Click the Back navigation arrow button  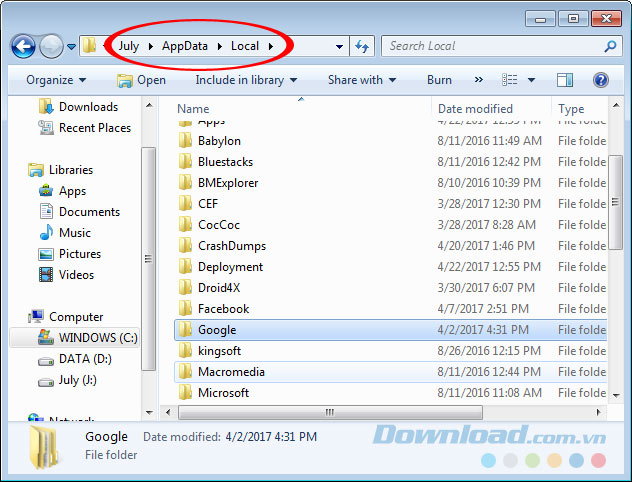tap(24, 46)
